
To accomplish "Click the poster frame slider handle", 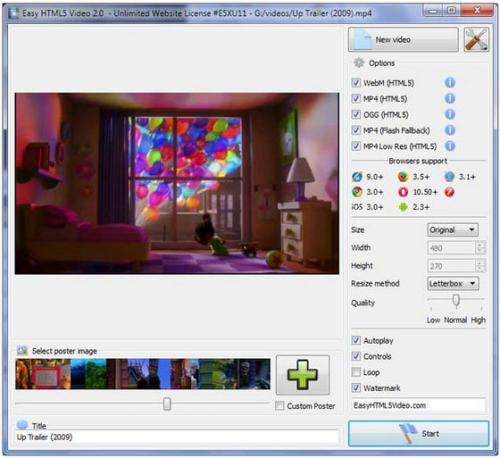I will (x=167, y=404).
